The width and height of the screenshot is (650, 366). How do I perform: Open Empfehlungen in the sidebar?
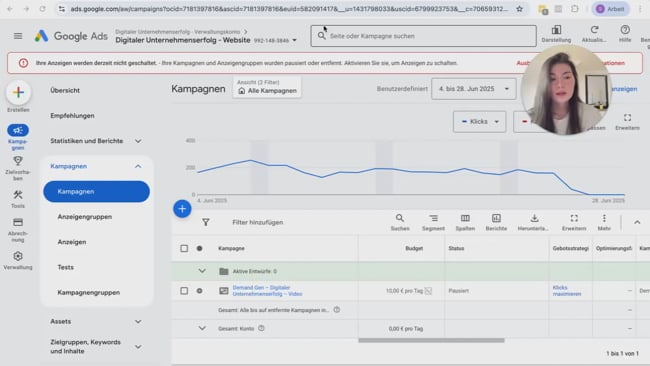73,116
